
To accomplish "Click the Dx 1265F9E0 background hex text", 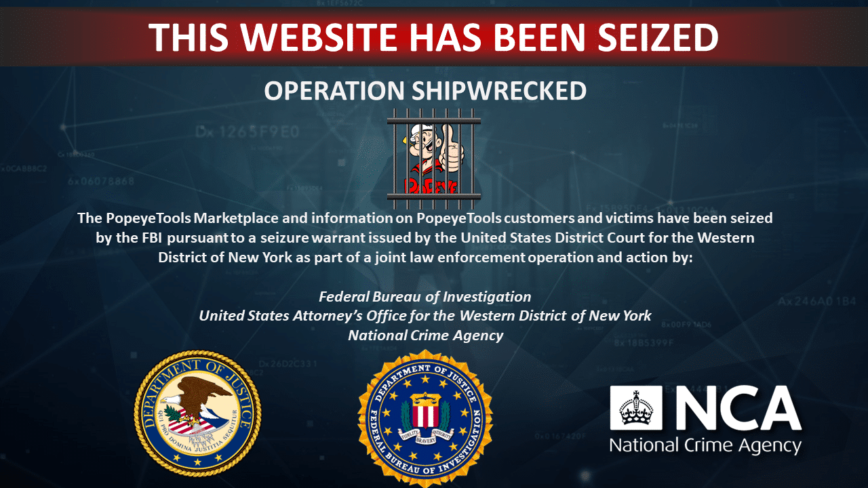I will point(247,132).
